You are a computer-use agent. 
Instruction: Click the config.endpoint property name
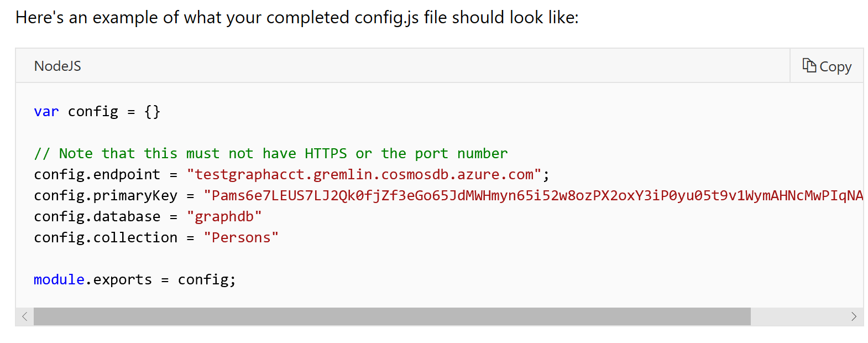[97, 174]
